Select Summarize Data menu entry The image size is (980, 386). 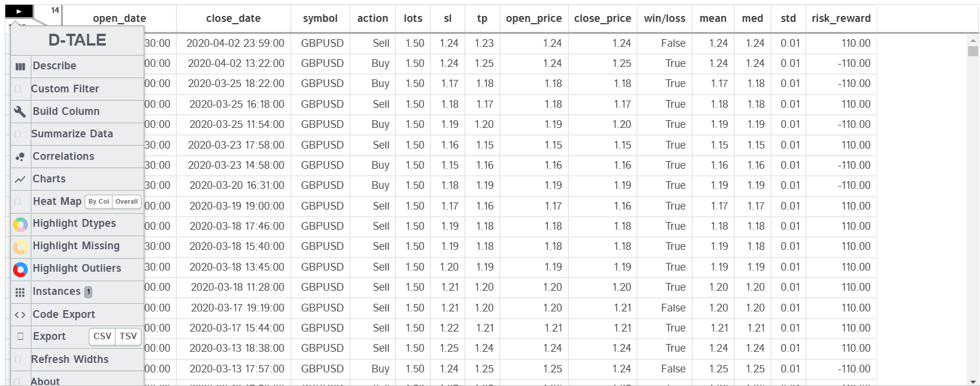pos(72,134)
